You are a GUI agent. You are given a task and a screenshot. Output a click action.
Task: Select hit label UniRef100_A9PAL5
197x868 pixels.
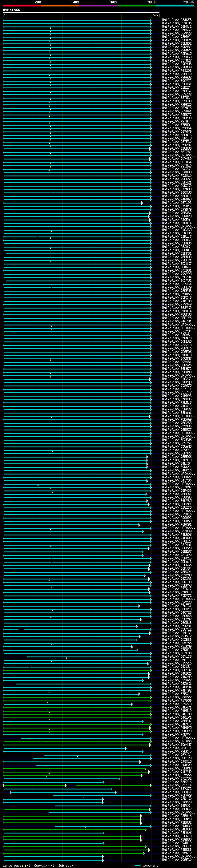pyautogui.click(x=177, y=54)
